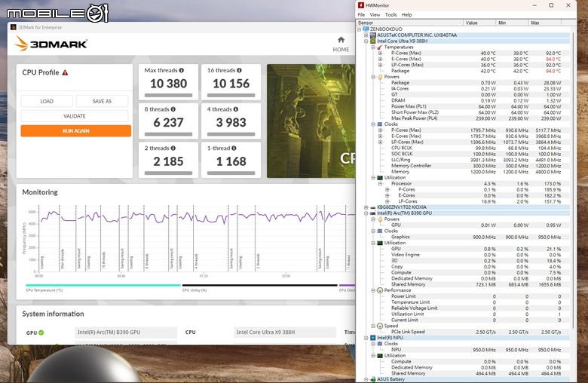
Task: Click the Intel Core Ultra X9 388H chip icon
Action: 372,41
